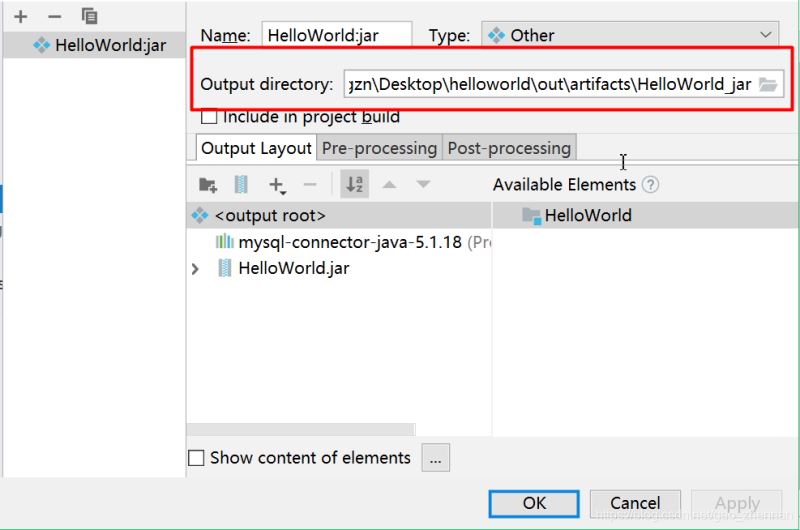
Task: Move selected element down
Action: [x=423, y=184]
